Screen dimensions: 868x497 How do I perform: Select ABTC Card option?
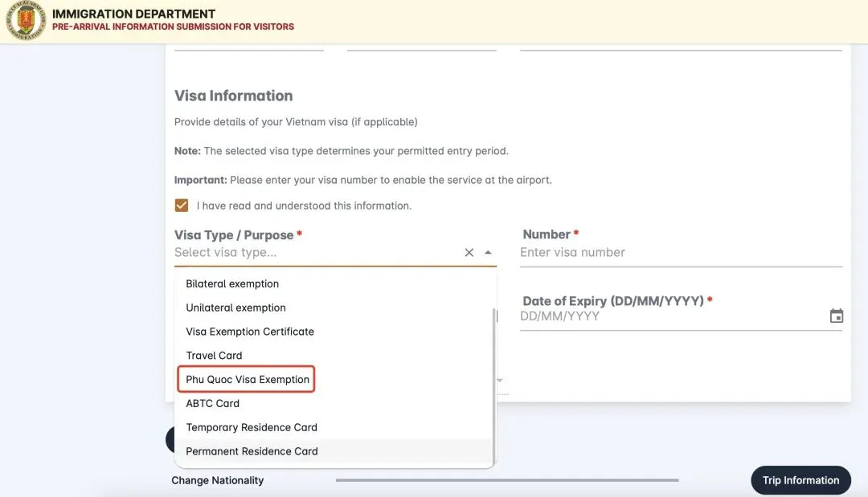pos(334,404)
